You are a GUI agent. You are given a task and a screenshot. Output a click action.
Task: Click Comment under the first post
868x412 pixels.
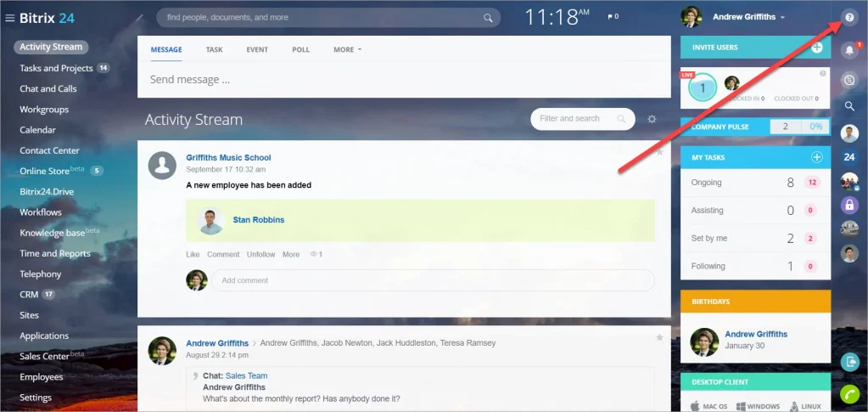(223, 255)
